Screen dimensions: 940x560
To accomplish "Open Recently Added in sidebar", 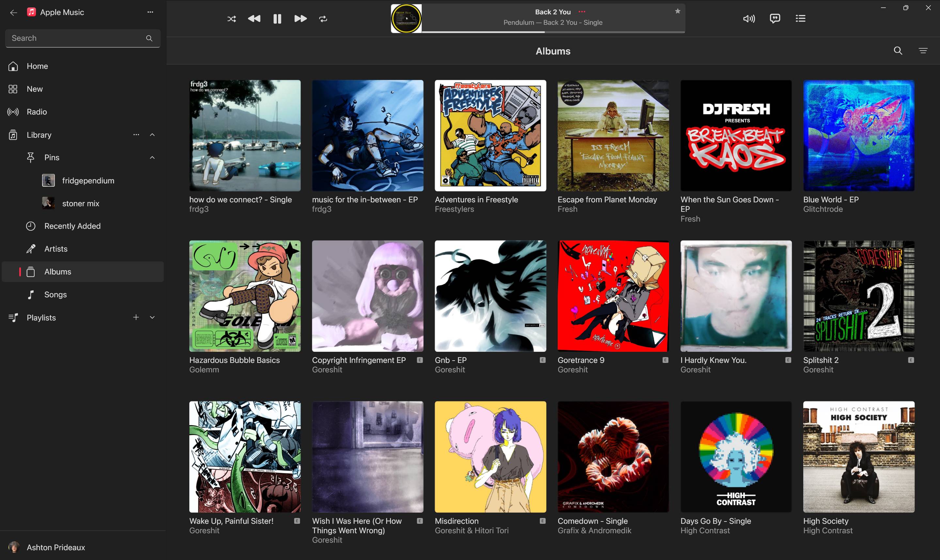I will coord(72,226).
